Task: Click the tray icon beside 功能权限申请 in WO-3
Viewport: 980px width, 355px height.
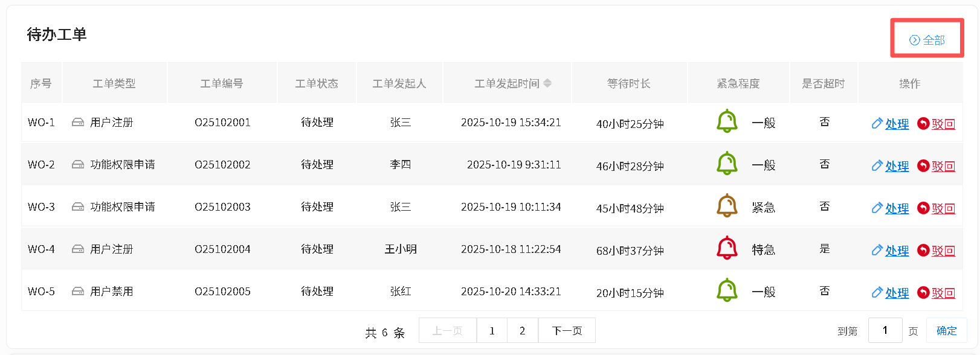Action: coord(78,207)
